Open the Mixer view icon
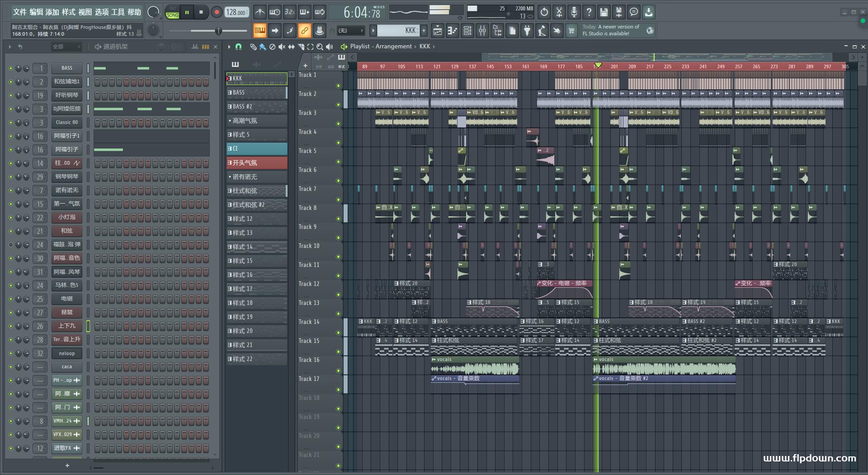 pos(482,31)
